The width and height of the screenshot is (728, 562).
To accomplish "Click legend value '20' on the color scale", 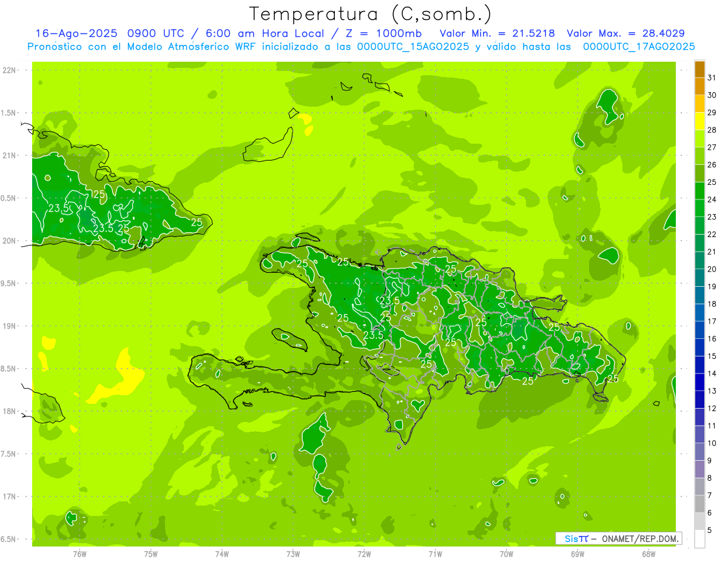I will coord(712,269).
